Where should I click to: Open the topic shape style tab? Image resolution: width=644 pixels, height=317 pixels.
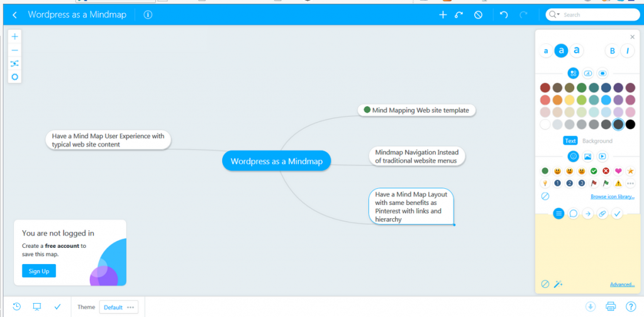[602, 74]
